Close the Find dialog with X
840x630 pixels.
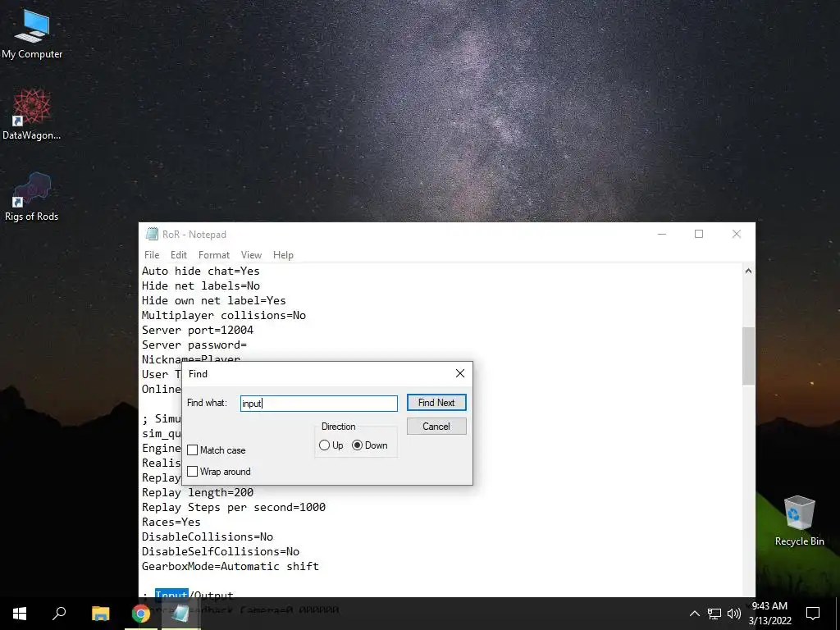pyautogui.click(x=460, y=373)
